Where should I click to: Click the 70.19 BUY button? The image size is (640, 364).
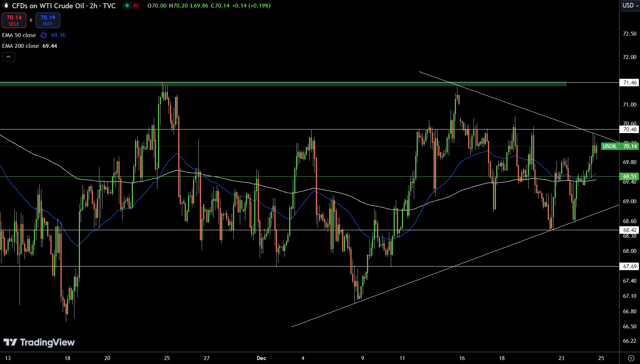click(x=48, y=21)
